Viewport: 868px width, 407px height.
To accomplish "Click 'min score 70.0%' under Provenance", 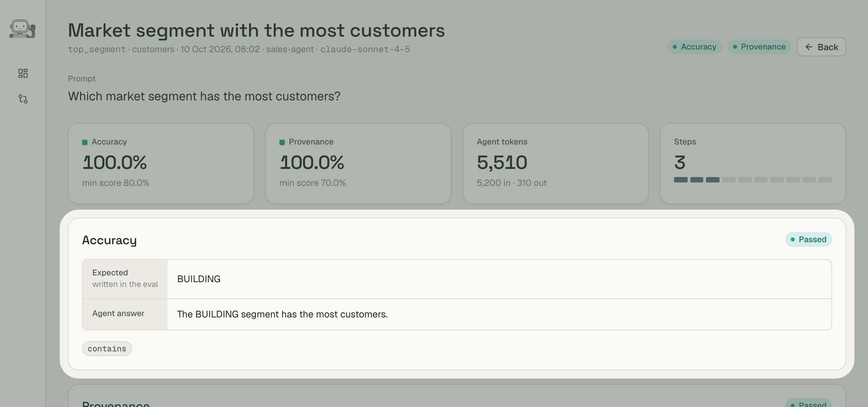I will click(x=313, y=183).
